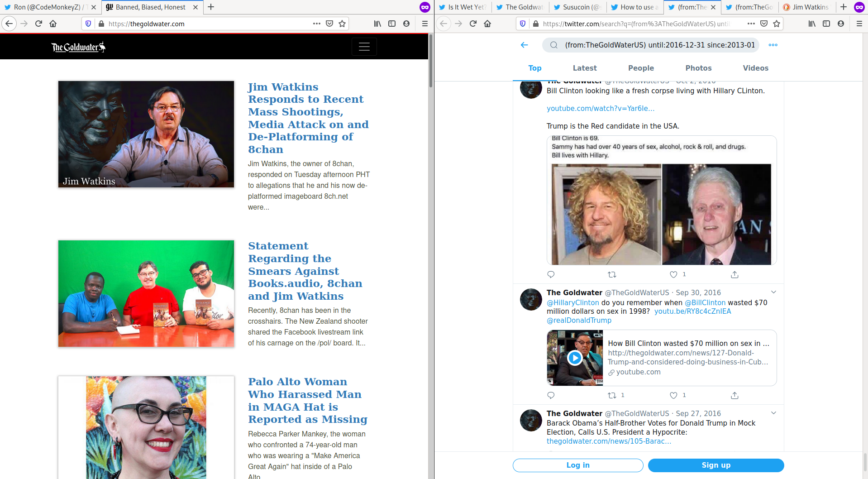Screen dimensions: 868x479
Task: Open Firefox account in left browser toolbar
Action: 406,24
